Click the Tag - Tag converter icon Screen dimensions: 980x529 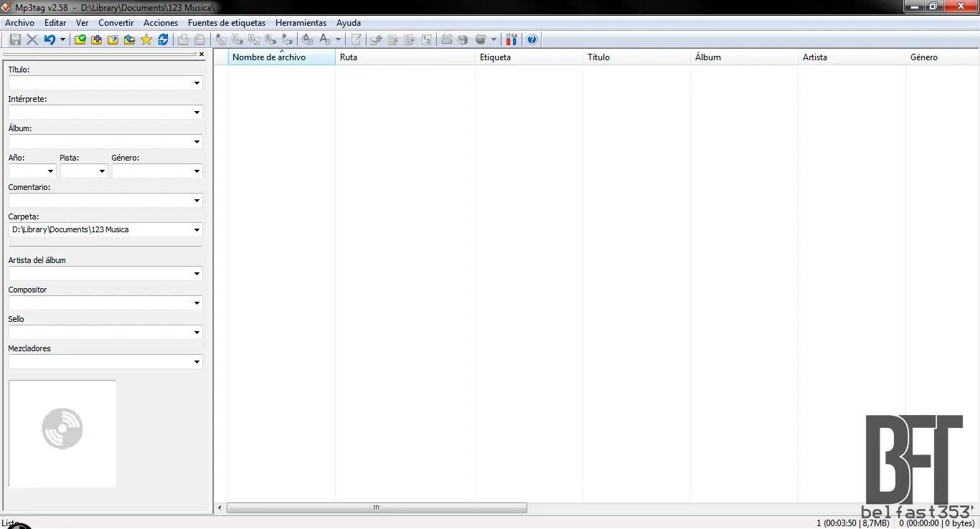[287, 39]
